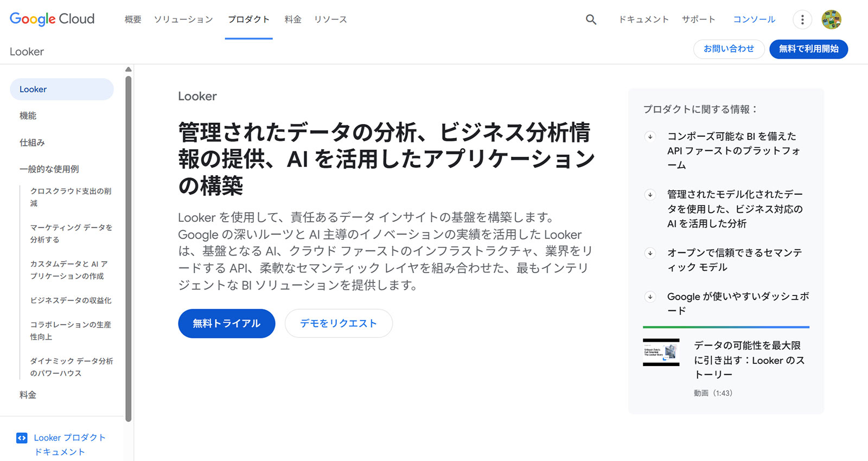Open the Google Cloud logo home link
The height and width of the screenshot is (461, 868).
tap(52, 19)
